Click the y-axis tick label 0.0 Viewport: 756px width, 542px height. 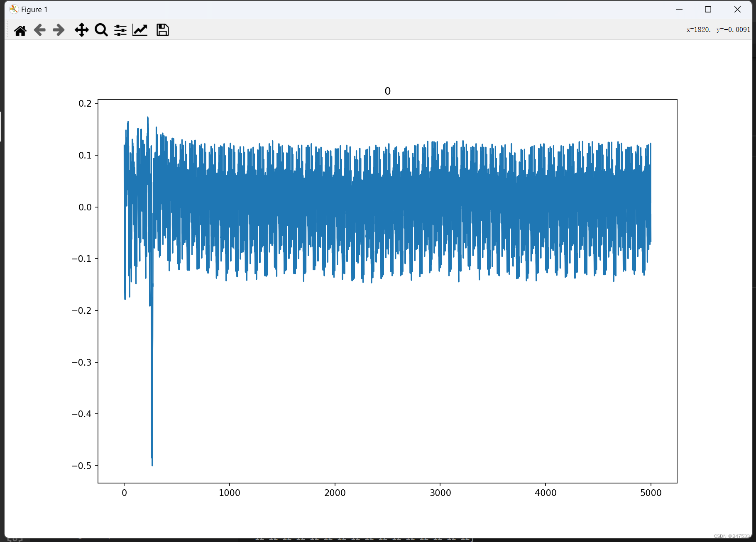tap(85, 207)
